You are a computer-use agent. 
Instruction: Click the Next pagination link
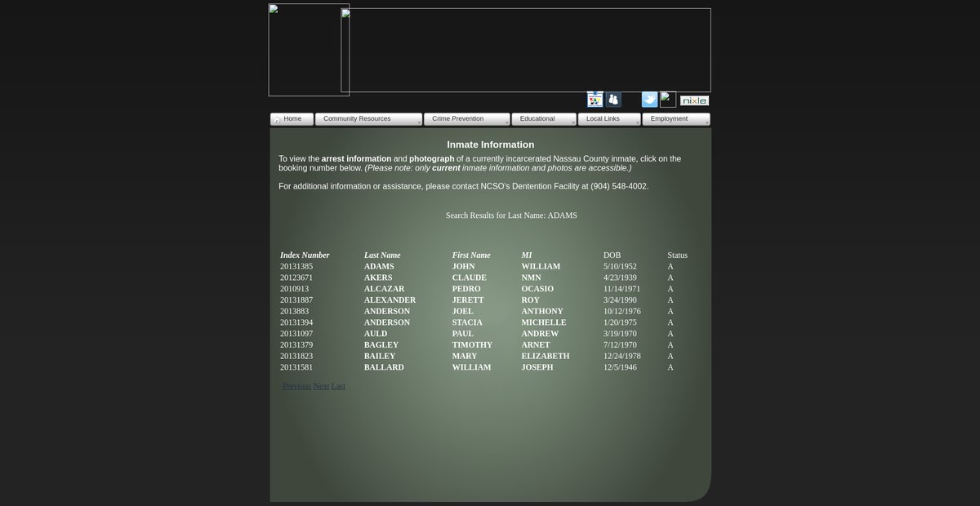[x=321, y=386]
